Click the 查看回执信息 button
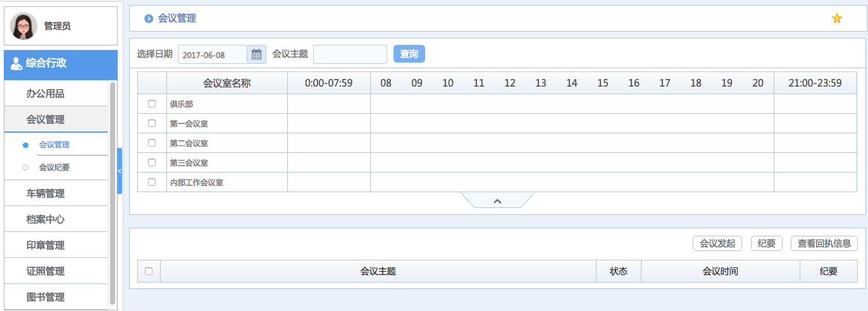Viewport: 868px width, 311px height. [x=824, y=243]
